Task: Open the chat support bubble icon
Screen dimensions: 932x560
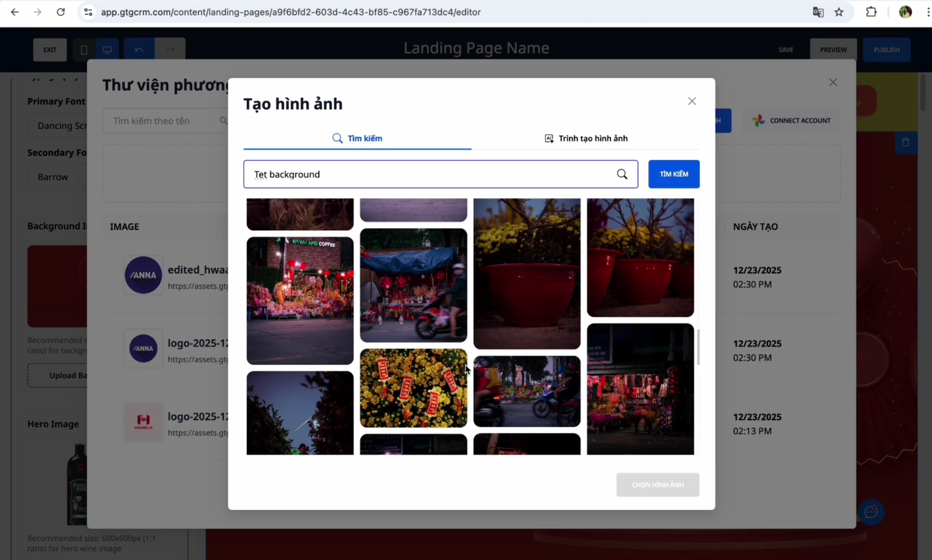Action: (x=871, y=512)
